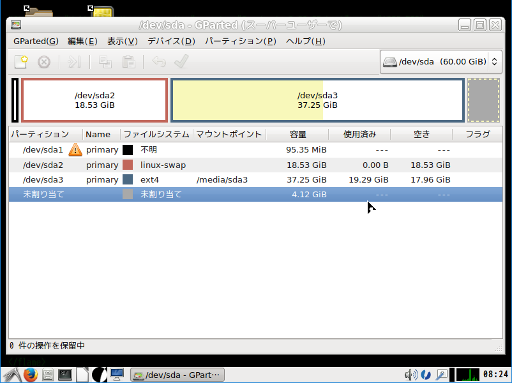Click the 使用済み column header
The image size is (512, 383).
(x=360, y=134)
